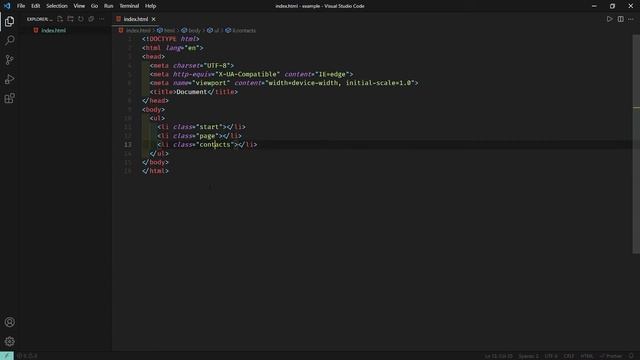
Task: Click the UTF-8 encoding indicator
Action: click(551, 356)
